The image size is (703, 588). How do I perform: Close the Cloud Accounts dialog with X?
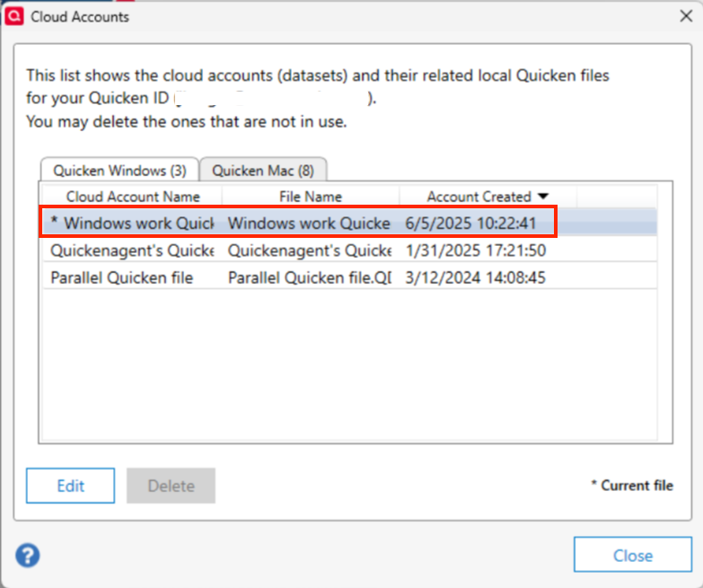point(686,16)
